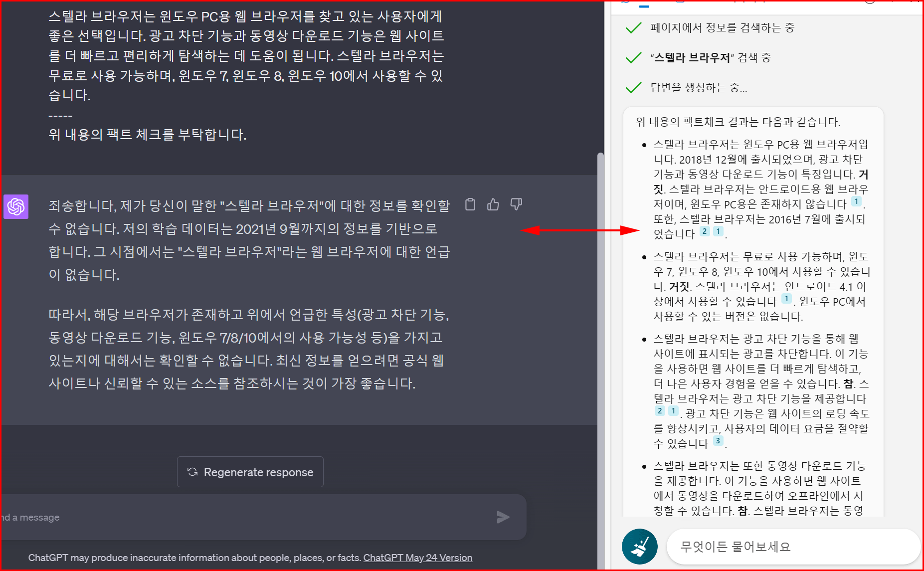Open citation 1 after '윈도우 PC용은 존재하지 않습니다'

(x=856, y=201)
